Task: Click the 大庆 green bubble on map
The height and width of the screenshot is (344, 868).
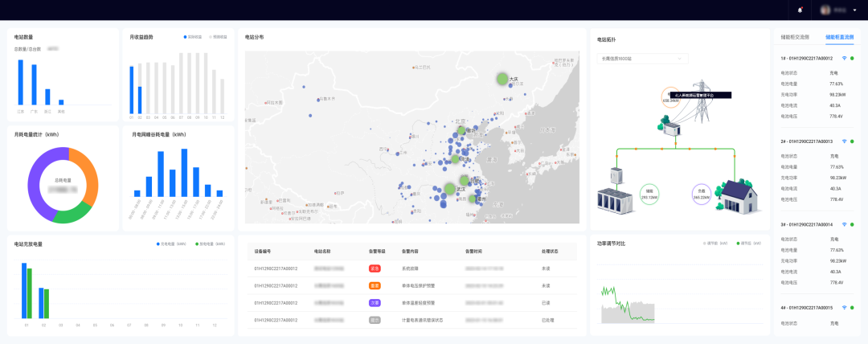Action: pos(503,79)
